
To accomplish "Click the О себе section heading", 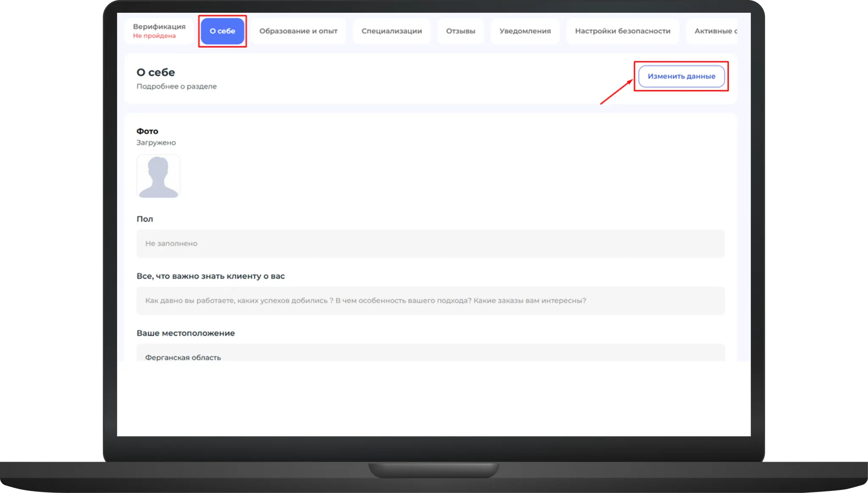I will 156,72.
